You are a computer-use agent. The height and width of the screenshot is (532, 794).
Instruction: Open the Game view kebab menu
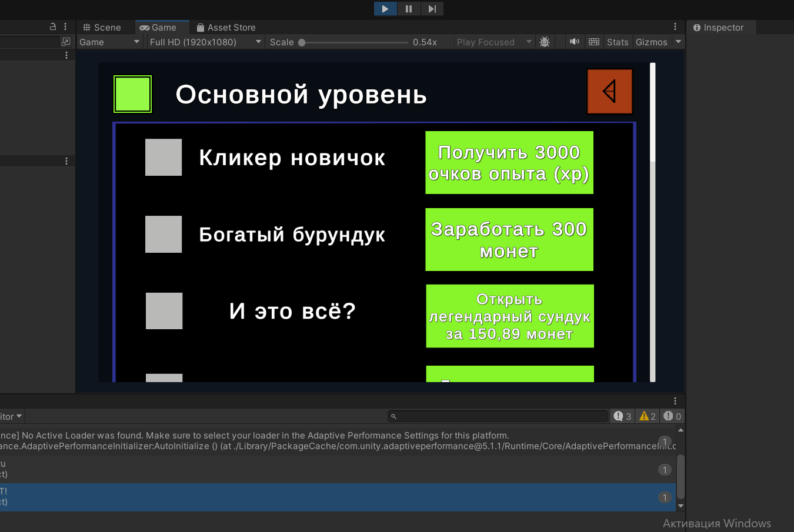674,27
